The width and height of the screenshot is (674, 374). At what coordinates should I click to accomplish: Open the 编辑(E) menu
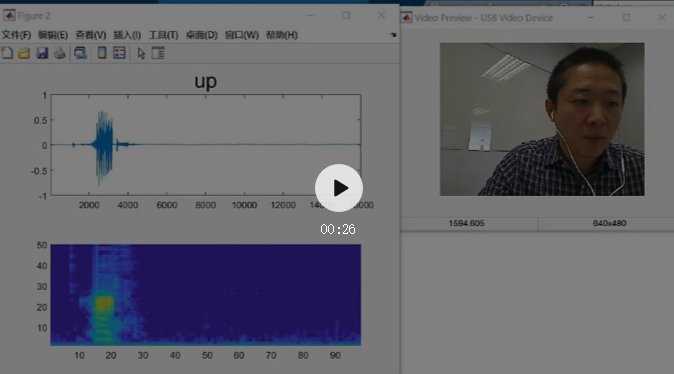[53, 35]
